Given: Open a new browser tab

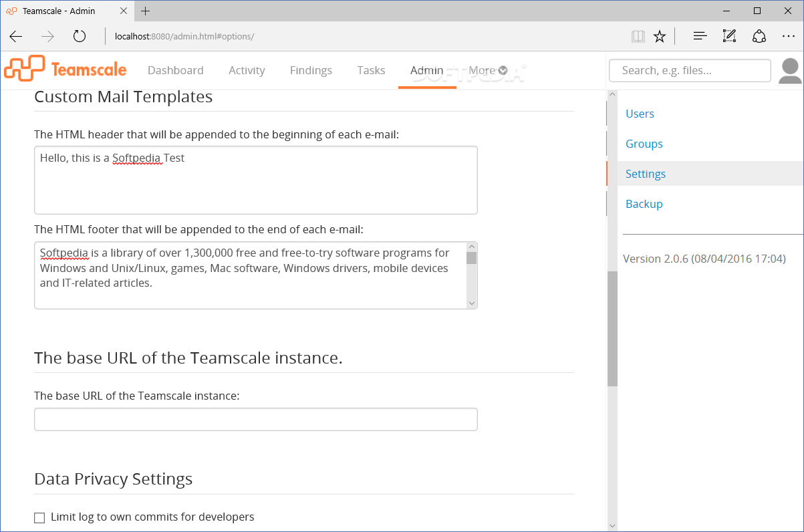Looking at the screenshot, I should (x=145, y=11).
